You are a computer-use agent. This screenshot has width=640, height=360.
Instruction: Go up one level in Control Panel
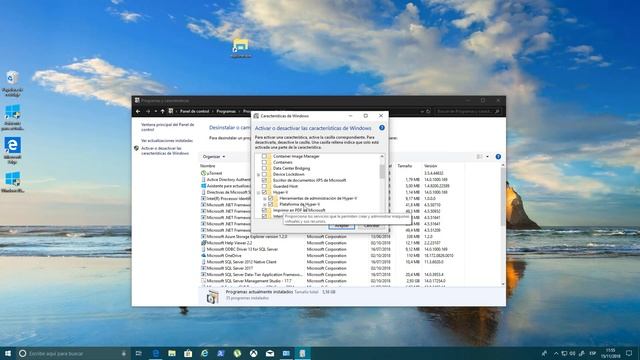162,111
